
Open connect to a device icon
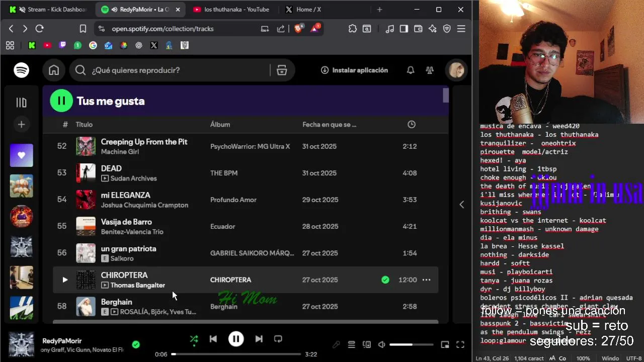pos(367,344)
